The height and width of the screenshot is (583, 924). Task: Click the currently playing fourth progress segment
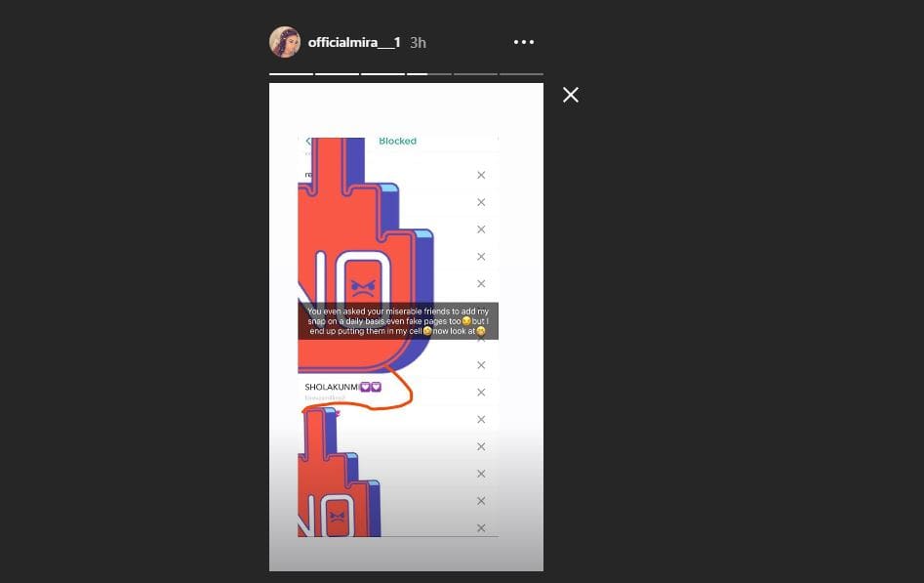[x=429, y=74]
